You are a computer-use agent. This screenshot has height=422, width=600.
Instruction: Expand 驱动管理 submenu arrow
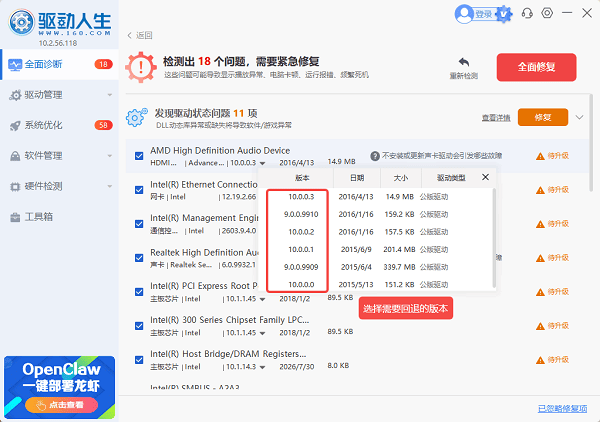(x=110, y=95)
